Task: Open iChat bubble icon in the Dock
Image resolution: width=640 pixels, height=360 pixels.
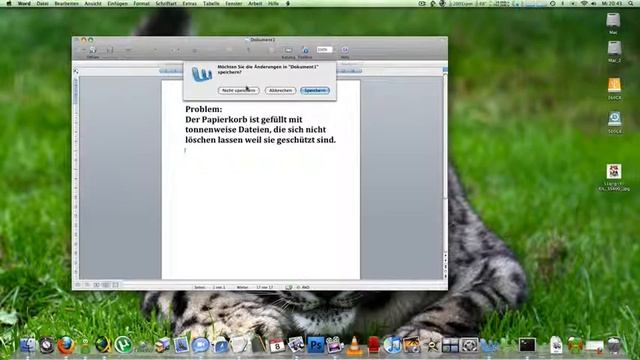Action: (200, 345)
